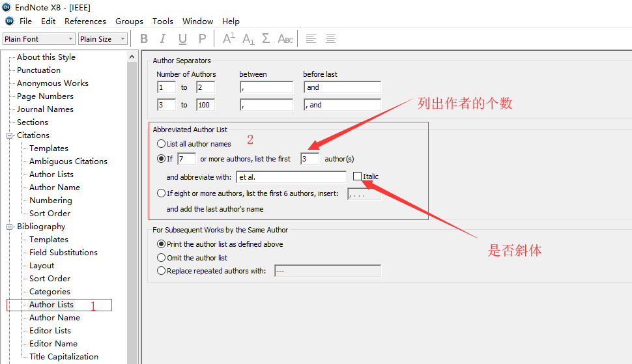Click the EndNote icon beside File menu
The height and width of the screenshot is (364, 632).
[10, 21]
